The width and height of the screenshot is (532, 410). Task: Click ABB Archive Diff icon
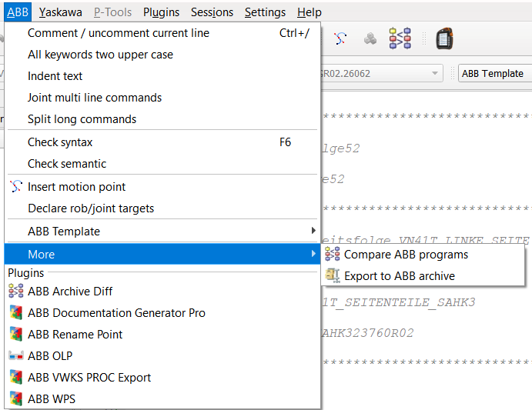16,291
